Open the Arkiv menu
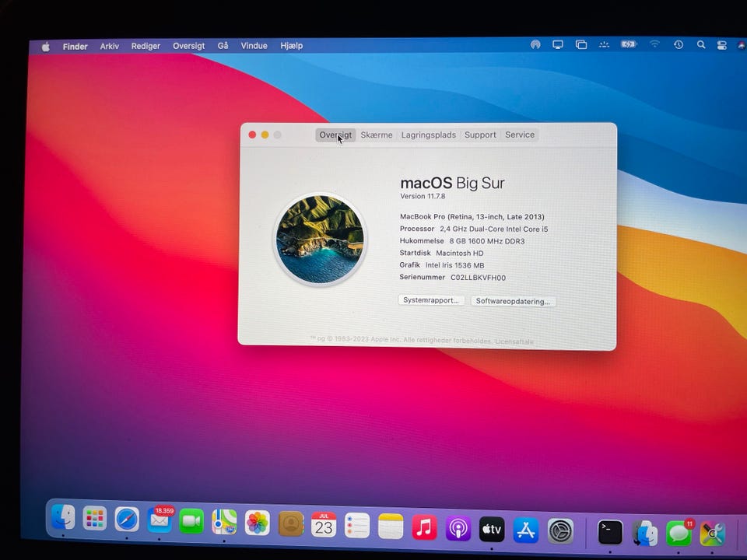Image resolution: width=747 pixels, height=560 pixels. click(110, 46)
